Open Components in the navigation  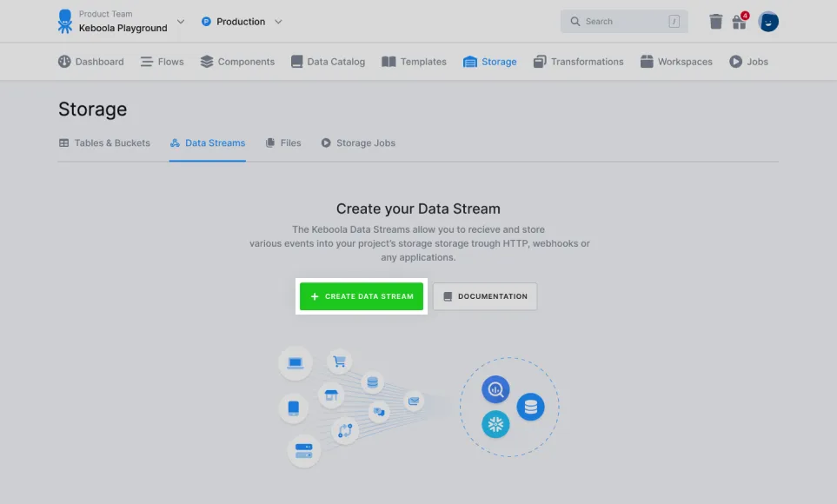point(237,62)
